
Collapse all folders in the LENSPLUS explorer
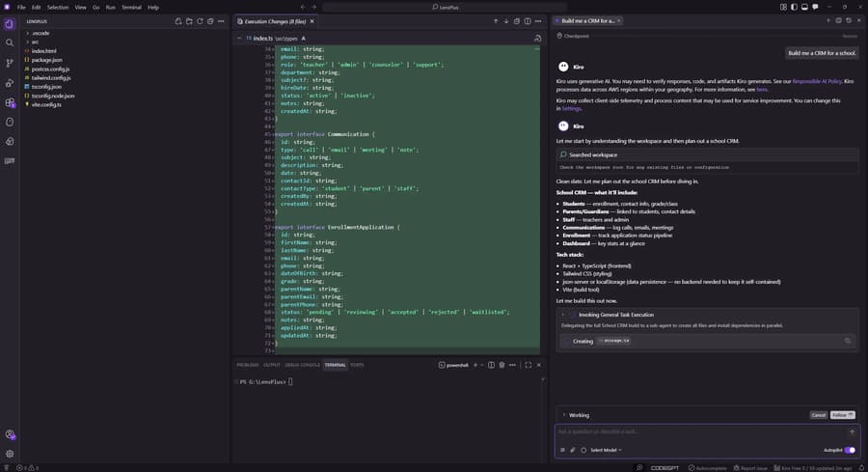pos(210,21)
